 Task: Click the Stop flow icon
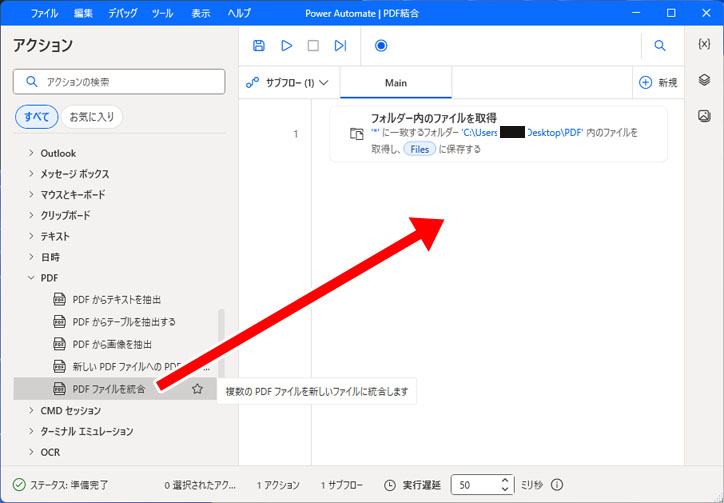coord(313,46)
